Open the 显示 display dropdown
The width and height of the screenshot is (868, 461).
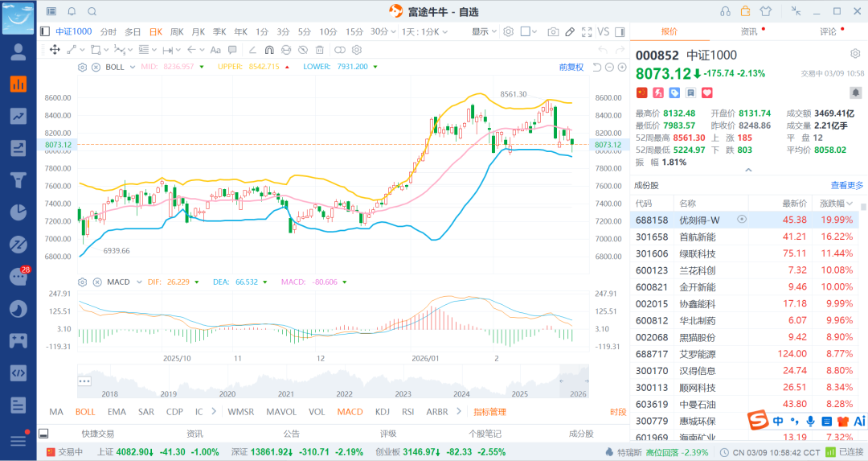click(483, 31)
